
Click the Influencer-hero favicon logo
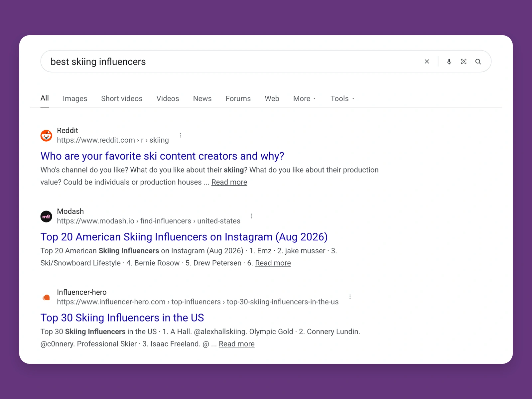tap(46, 297)
